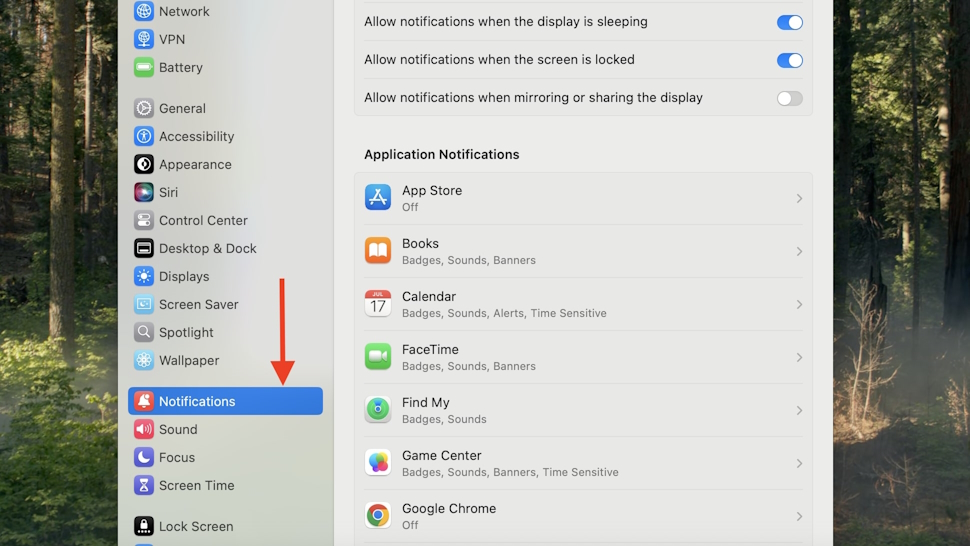The width and height of the screenshot is (970, 546).
Task: Click the Control Center icon
Action: tap(144, 220)
